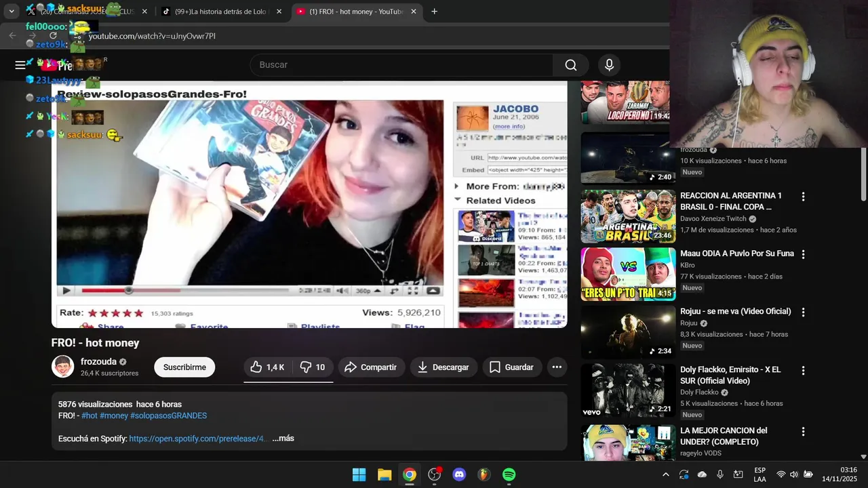Screen dimensions: 868x488
Task: Open LOCO PERO NO thumbnail 19:42
Action: pyautogui.click(x=625, y=102)
